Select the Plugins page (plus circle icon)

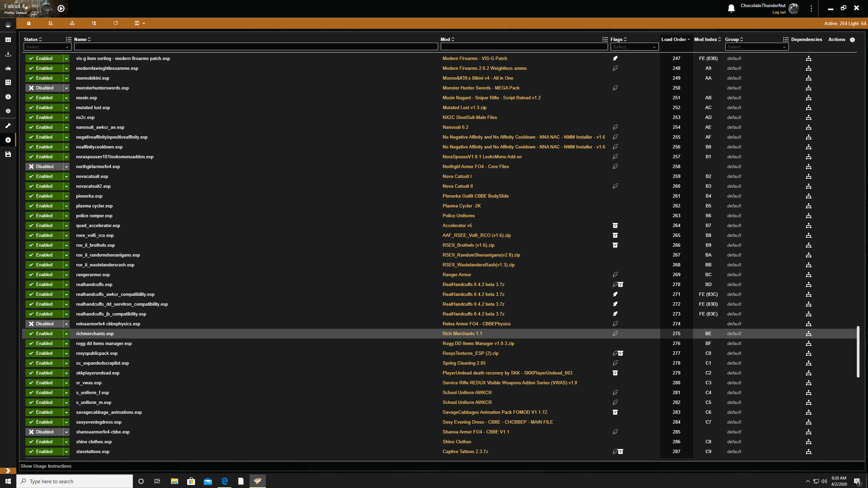pyautogui.click(x=8, y=140)
